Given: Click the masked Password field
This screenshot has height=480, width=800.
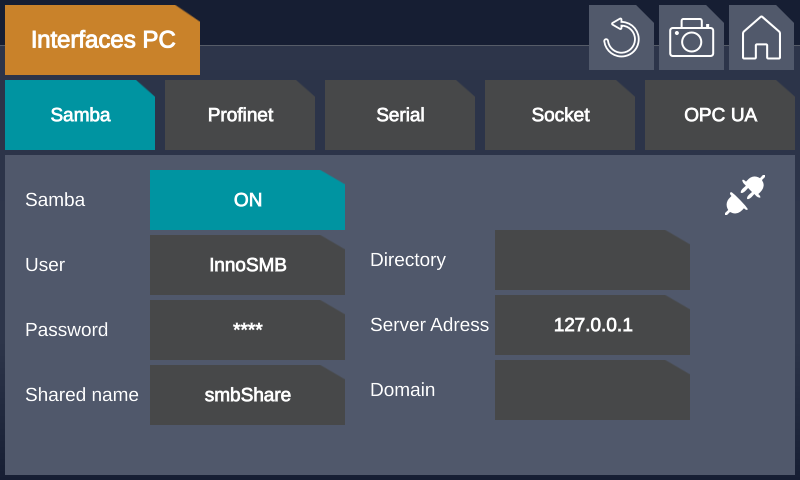Looking at the screenshot, I should click(x=247, y=330).
